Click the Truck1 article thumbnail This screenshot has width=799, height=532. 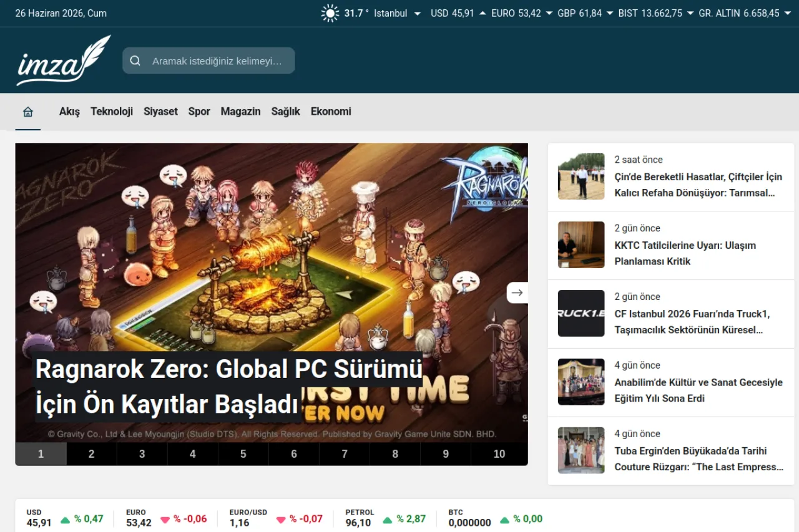(581, 314)
